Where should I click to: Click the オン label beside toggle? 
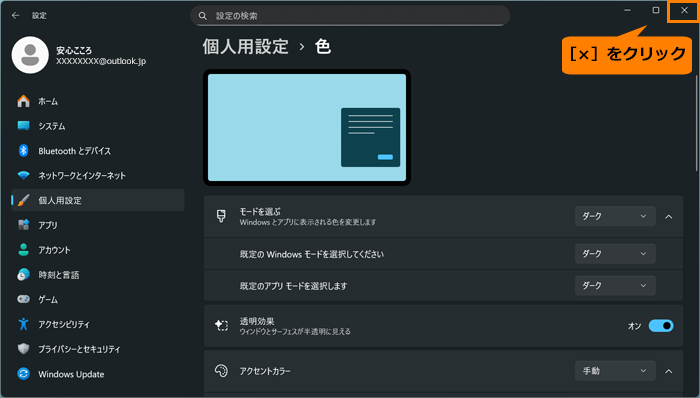click(x=634, y=326)
